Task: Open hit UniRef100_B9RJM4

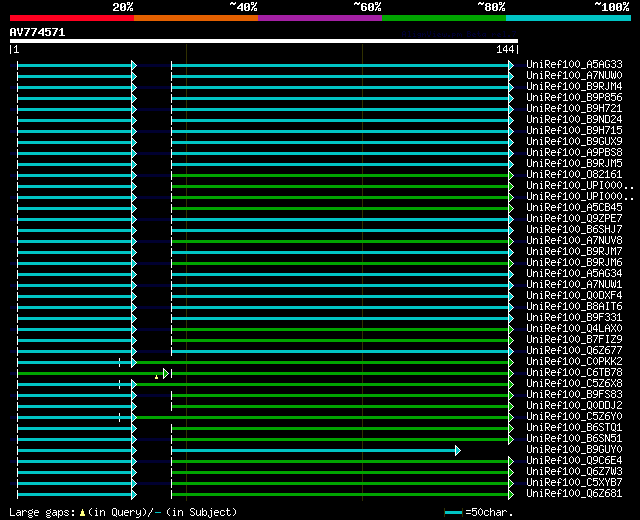Action: [574, 87]
